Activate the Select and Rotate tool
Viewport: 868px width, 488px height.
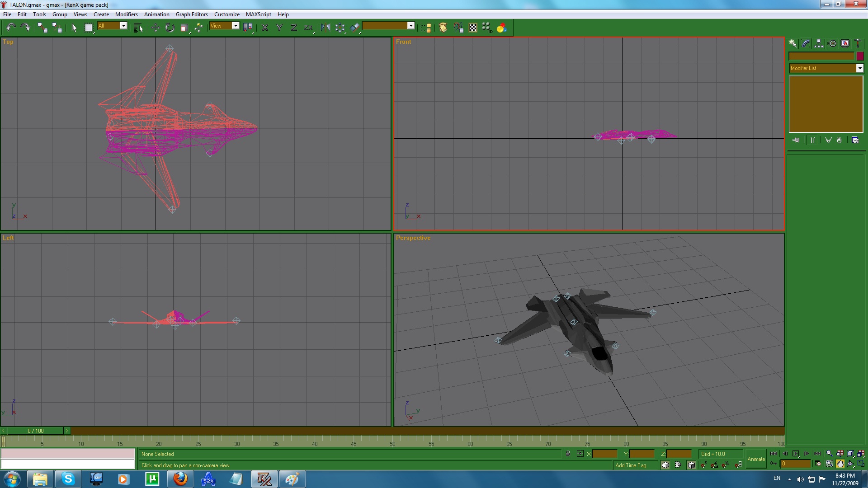(170, 28)
